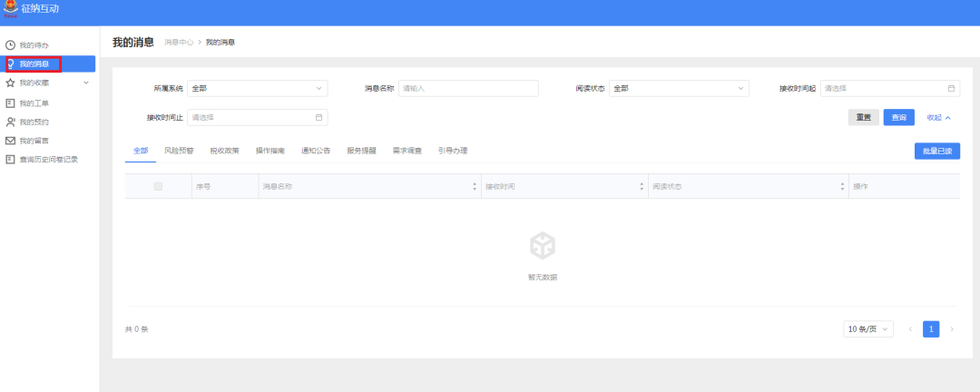Open the 10条/页 page size dropdown
This screenshot has height=392, width=980.
867,329
